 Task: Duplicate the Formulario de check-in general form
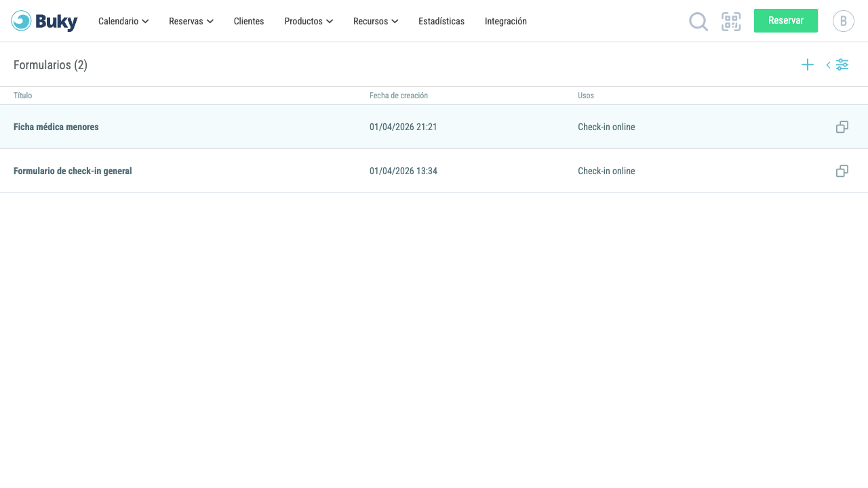click(x=842, y=171)
